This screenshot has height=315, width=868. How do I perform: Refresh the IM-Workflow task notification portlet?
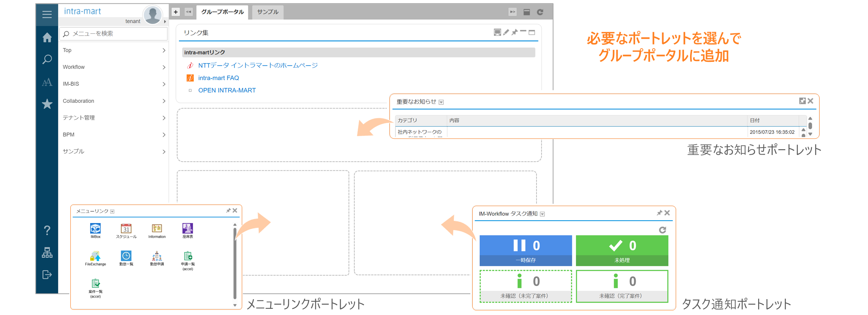click(x=662, y=230)
